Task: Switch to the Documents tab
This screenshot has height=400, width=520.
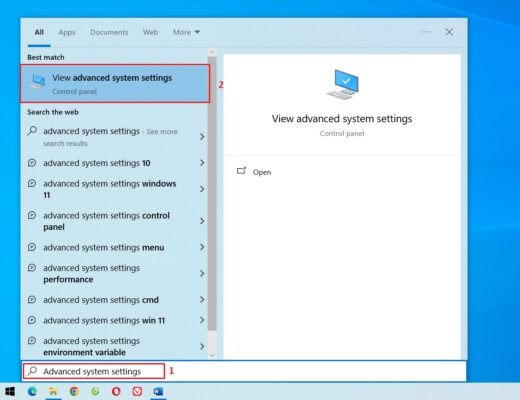Action: [109, 32]
